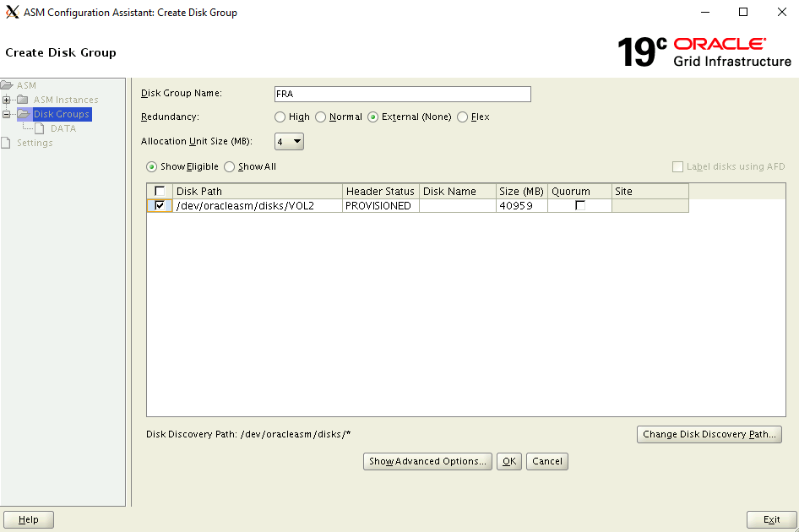Open Help at the bottom left
Image resolution: width=799 pixels, height=532 pixels.
pyautogui.click(x=29, y=520)
